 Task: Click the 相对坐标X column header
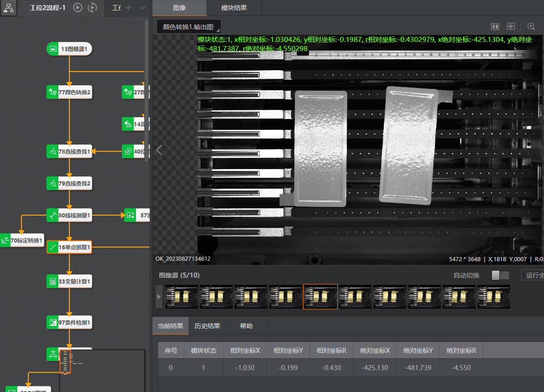[x=245, y=351]
